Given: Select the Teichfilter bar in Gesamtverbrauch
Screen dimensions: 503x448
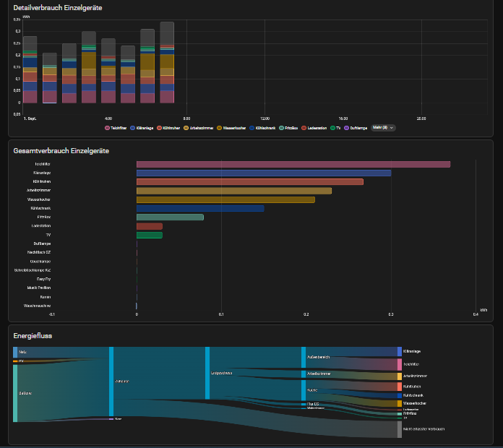Looking at the screenshot, I should coord(293,165).
